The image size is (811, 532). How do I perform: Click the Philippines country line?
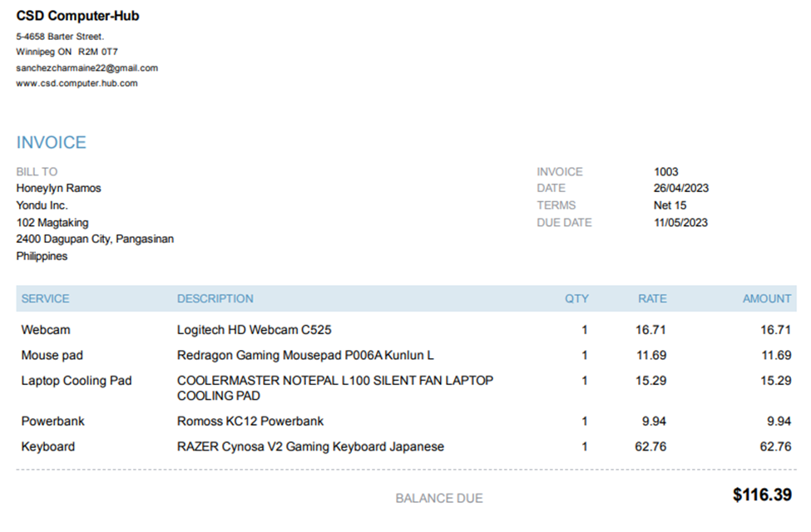42,256
